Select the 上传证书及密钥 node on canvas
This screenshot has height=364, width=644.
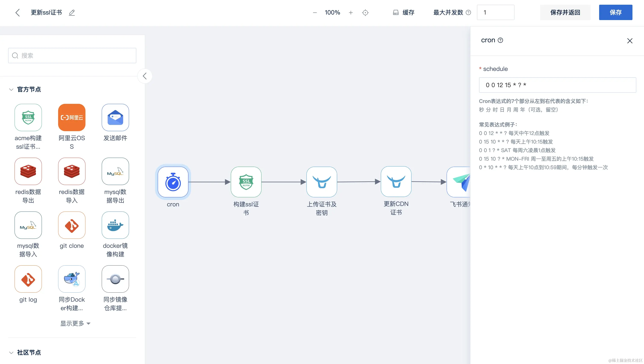322,182
